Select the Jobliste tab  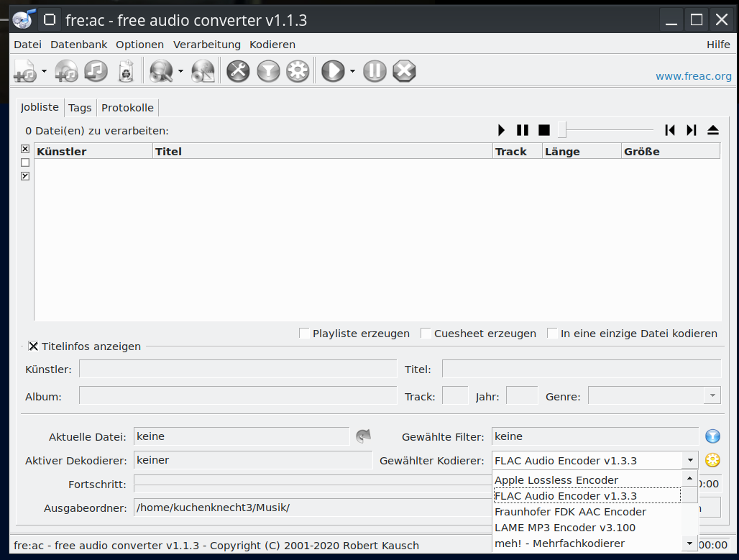pos(40,107)
